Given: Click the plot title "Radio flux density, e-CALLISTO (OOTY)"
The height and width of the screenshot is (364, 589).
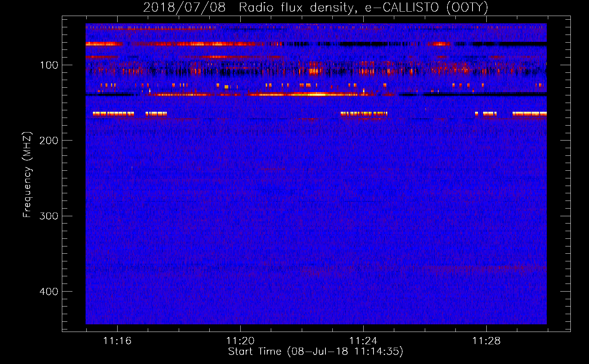Looking at the screenshot, I should tap(363, 8).
